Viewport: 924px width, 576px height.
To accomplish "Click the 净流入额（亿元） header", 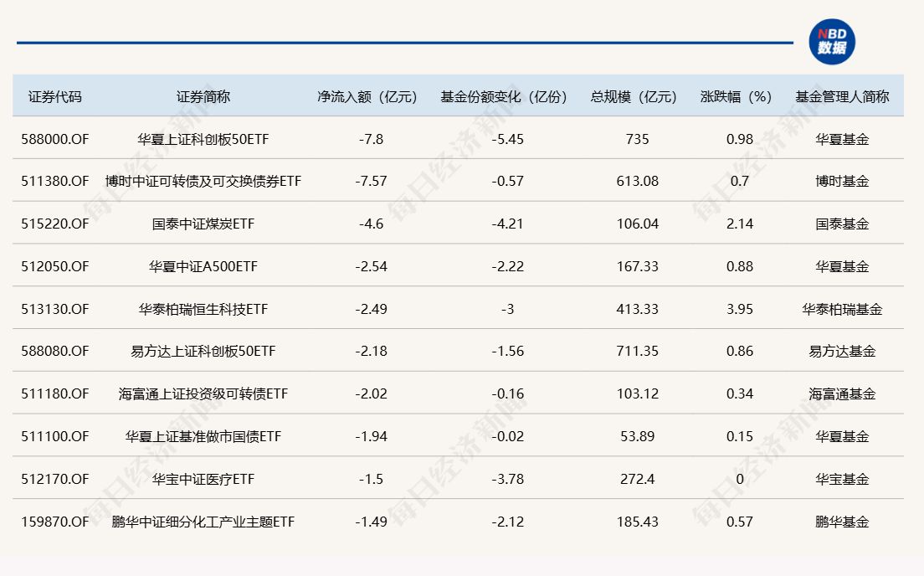I will coord(367,96).
